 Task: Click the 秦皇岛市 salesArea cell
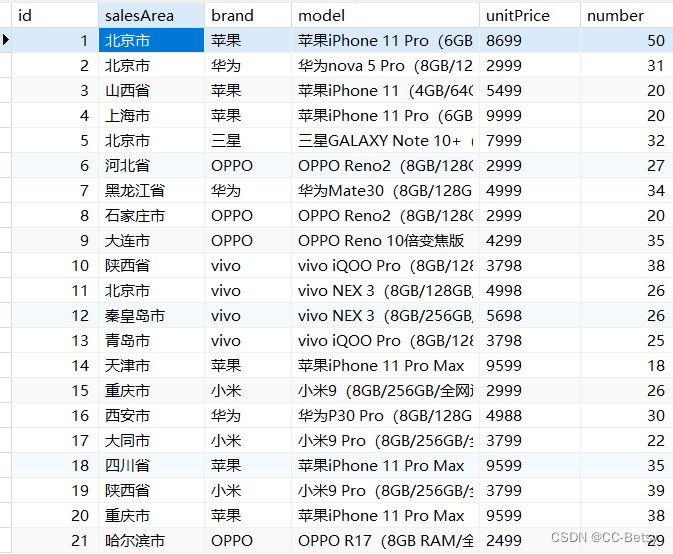(152, 315)
